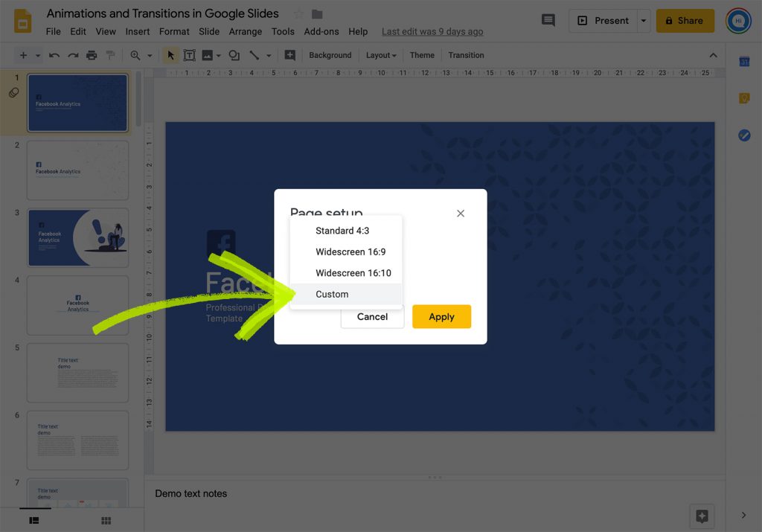Select the line tool
The image size is (762, 532).
(x=254, y=55)
